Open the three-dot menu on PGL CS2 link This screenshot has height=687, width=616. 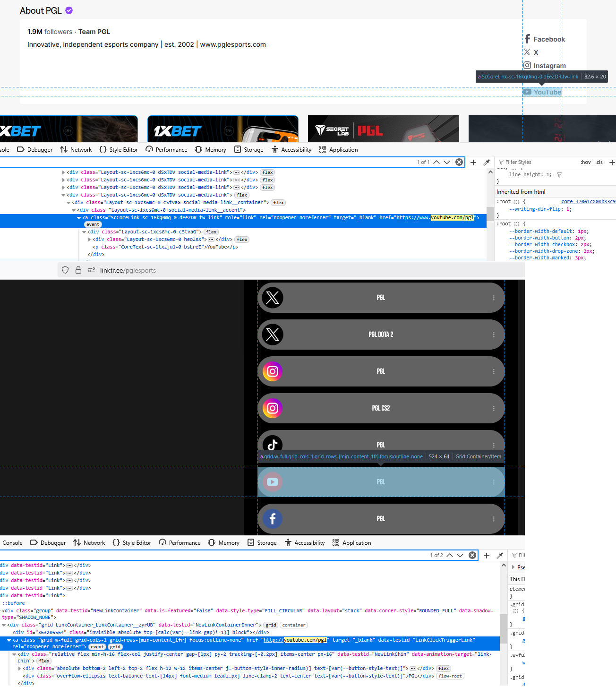pos(494,408)
